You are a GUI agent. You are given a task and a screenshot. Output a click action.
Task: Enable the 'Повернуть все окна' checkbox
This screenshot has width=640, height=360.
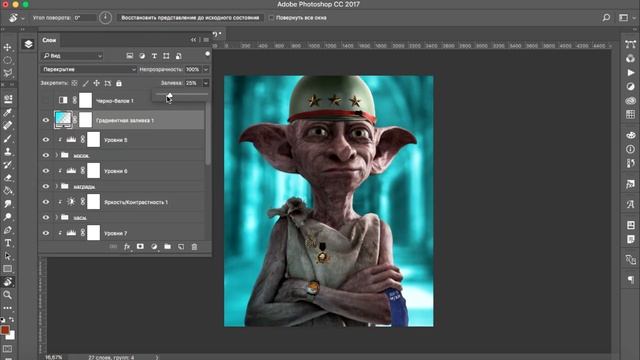[271, 18]
